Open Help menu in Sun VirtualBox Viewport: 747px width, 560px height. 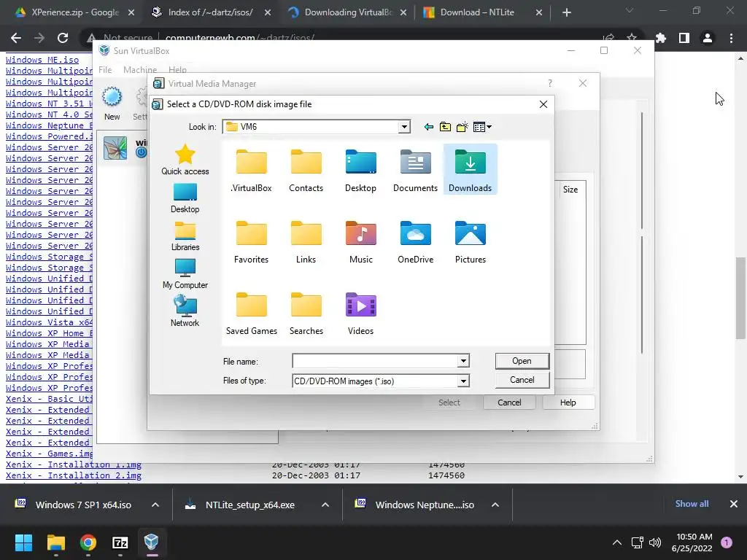coord(177,70)
